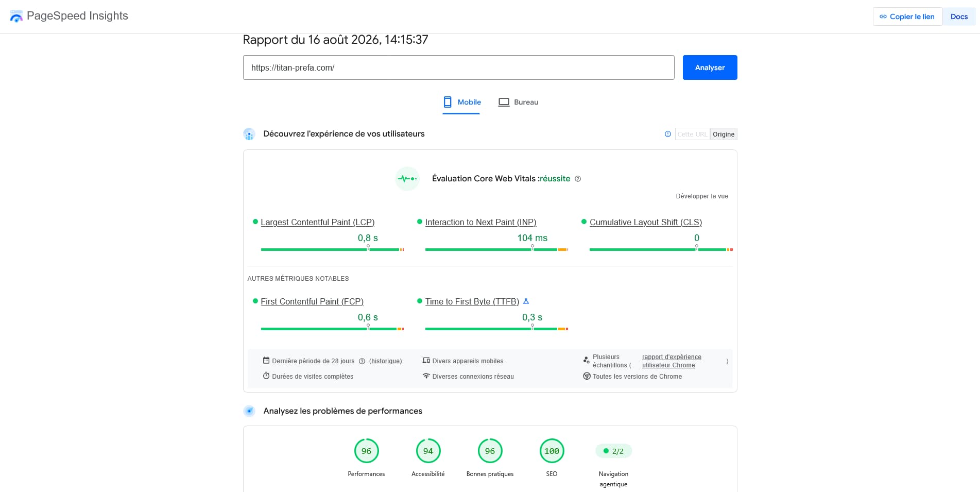This screenshot has height=492, width=980.
Task: Click the info icon beside Cette URL
Action: (x=668, y=134)
